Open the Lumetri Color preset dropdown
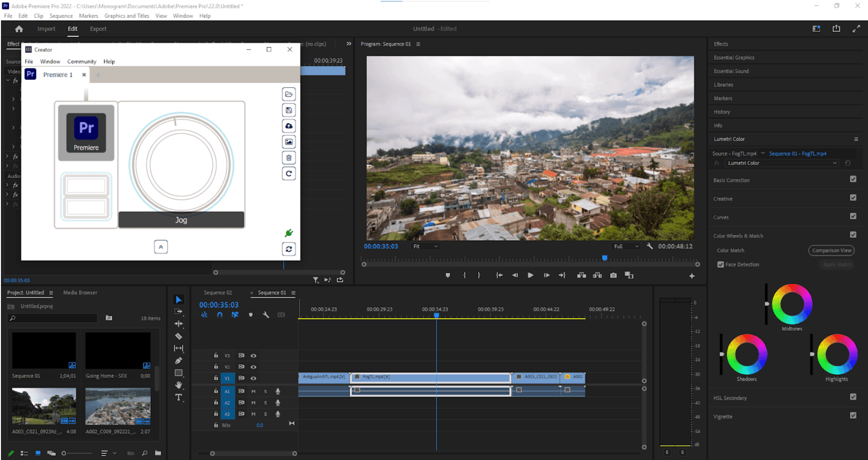Image resolution: width=868 pixels, height=460 pixels. [781, 163]
